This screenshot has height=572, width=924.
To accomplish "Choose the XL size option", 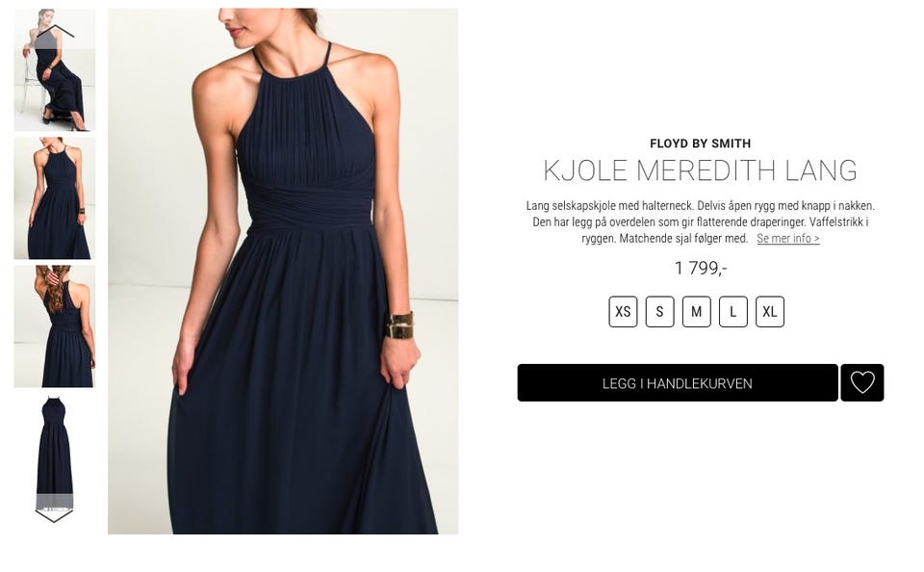I will (770, 311).
